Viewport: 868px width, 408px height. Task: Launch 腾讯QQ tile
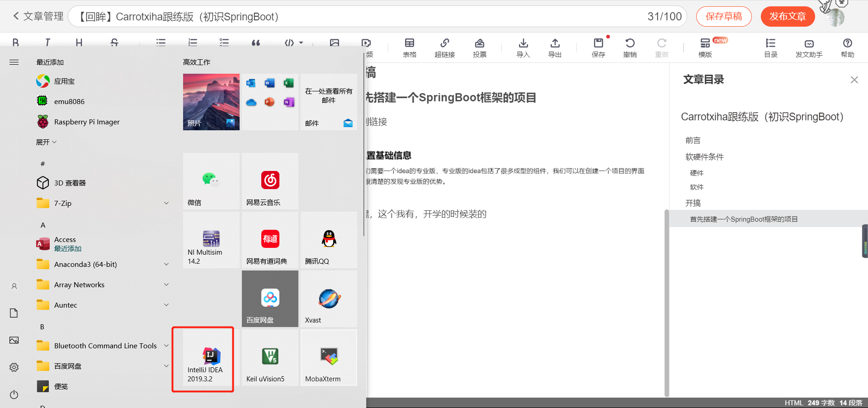tap(329, 240)
